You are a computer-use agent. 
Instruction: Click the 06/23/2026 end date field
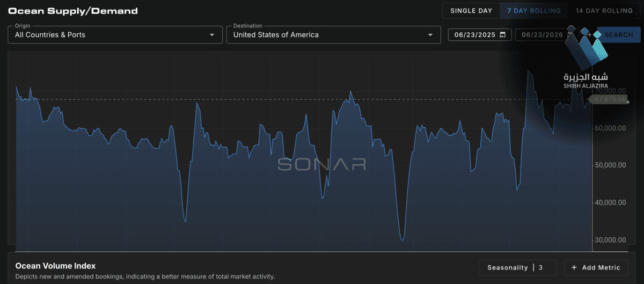point(541,35)
